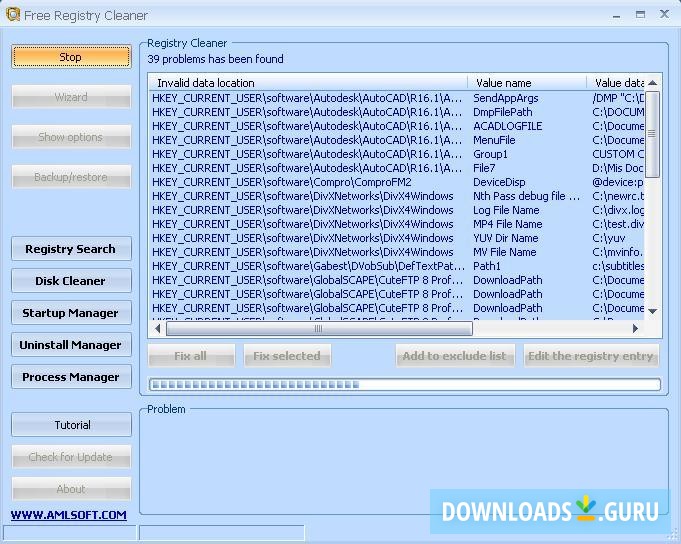
Task: Open Disk Cleaner tool
Action: (71, 281)
